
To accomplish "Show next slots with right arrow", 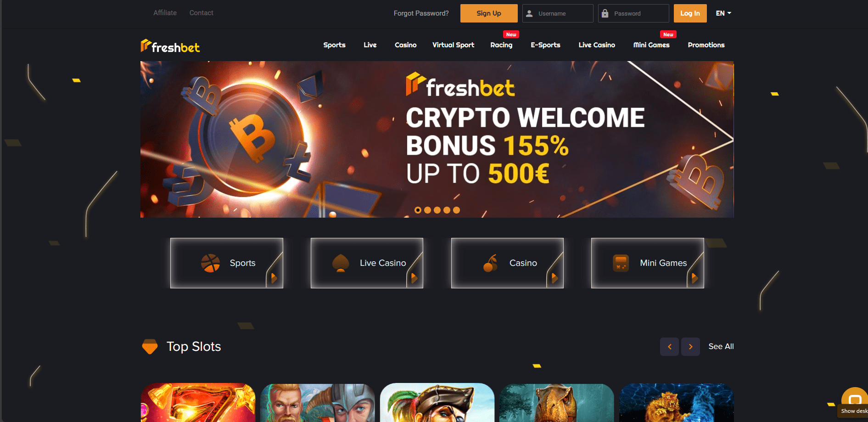I will 690,347.
